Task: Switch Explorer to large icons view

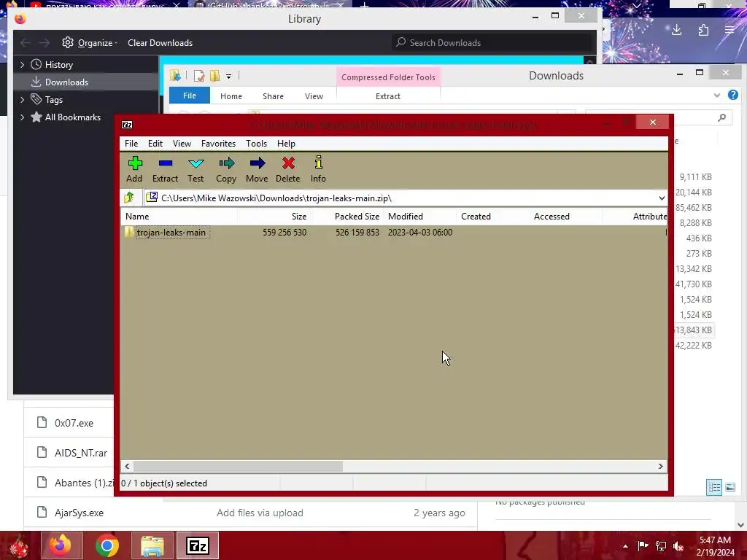Action: coord(729,487)
